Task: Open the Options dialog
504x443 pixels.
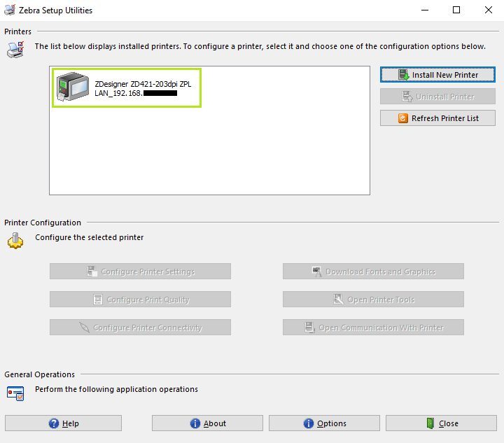Action: pyautogui.click(x=324, y=423)
